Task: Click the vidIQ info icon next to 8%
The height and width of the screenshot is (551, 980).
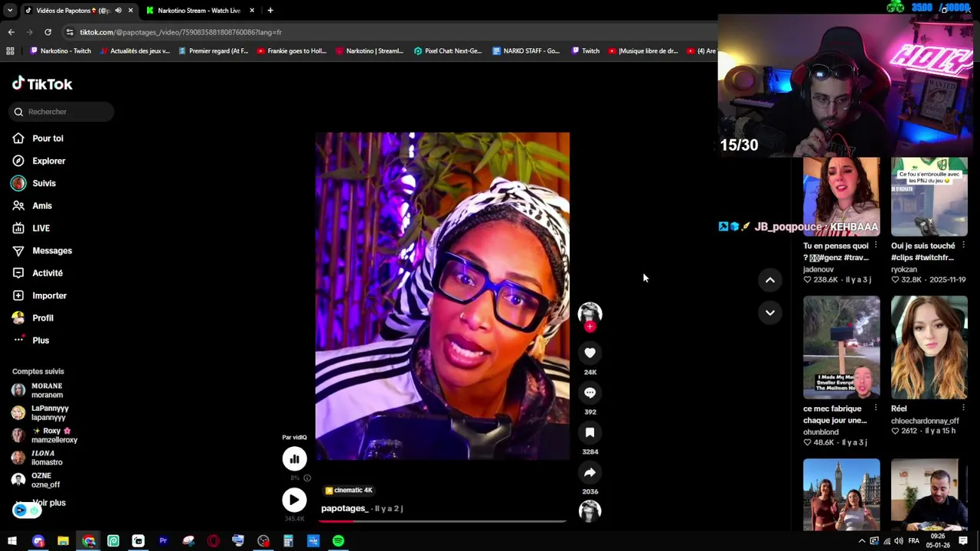Action: point(307,478)
